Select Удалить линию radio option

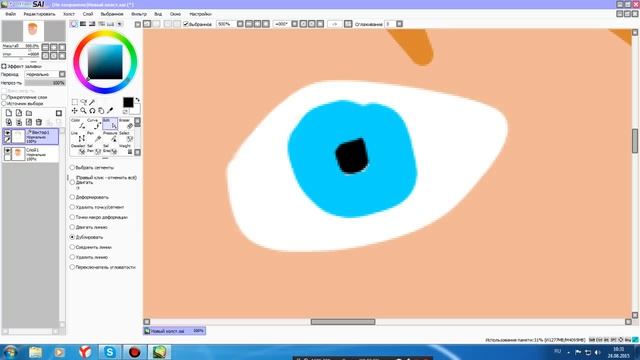[72, 257]
